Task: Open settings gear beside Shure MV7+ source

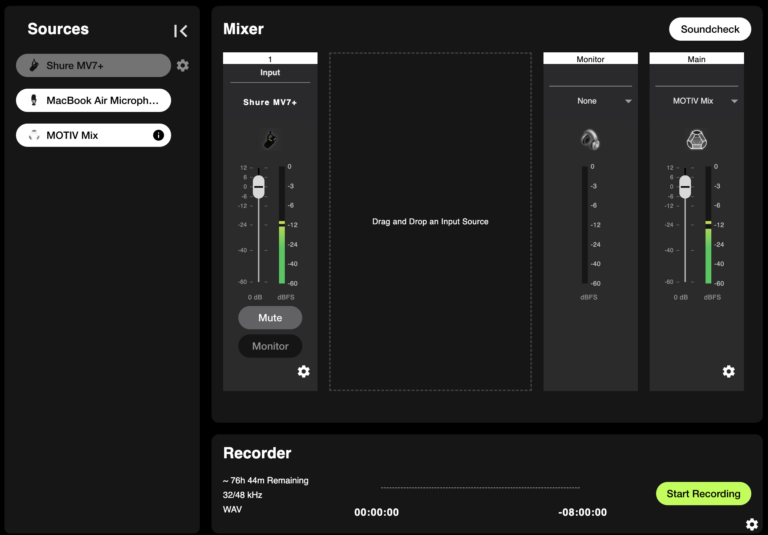Action: coord(182,66)
